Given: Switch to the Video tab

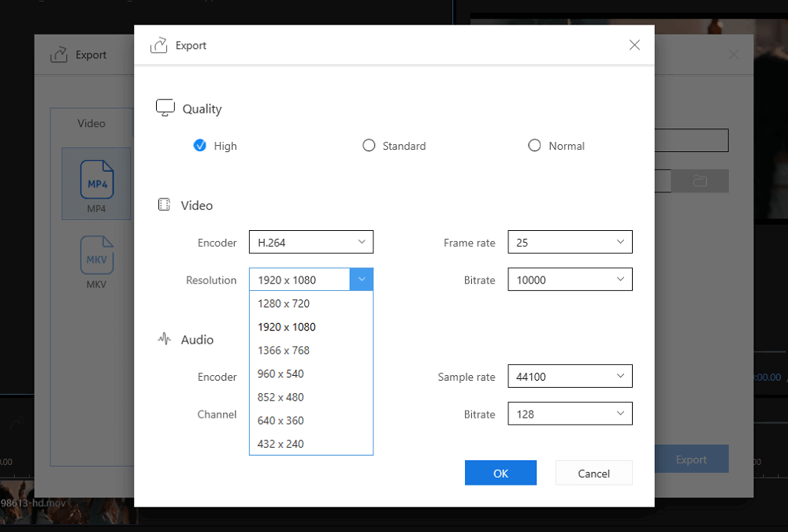Looking at the screenshot, I should pyautogui.click(x=91, y=124).
